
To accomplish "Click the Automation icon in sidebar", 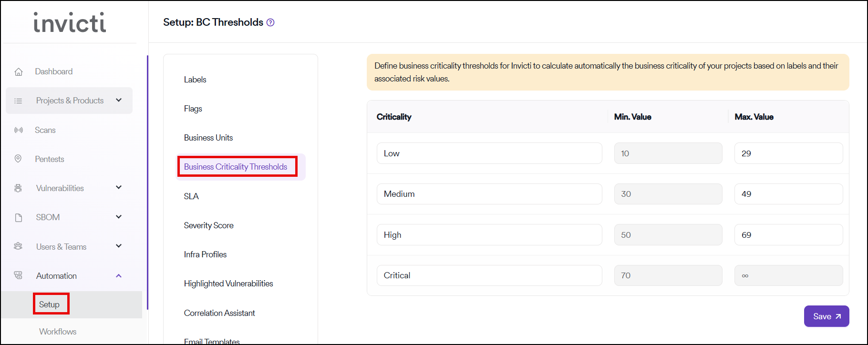I will (18, 275).
